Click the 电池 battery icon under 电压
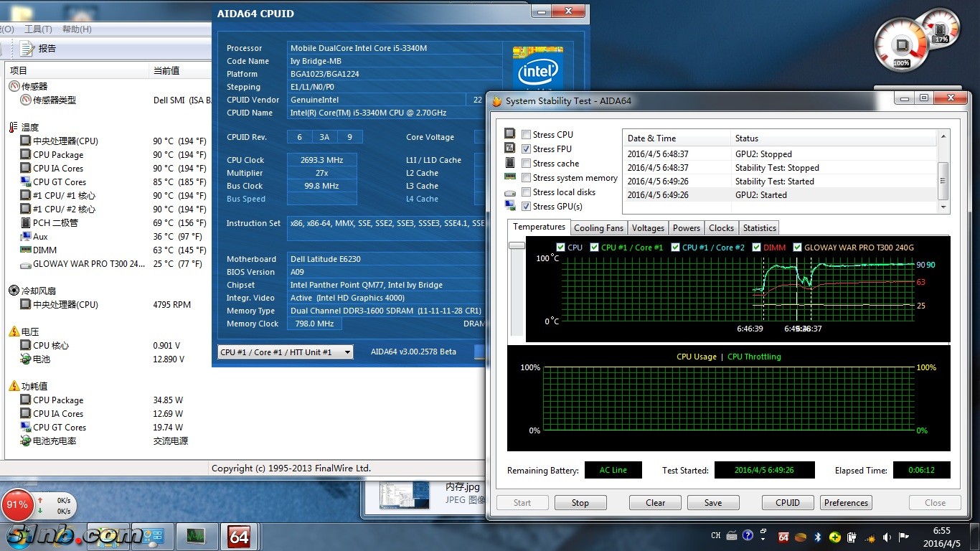980x551 pixels. (26, 359)
